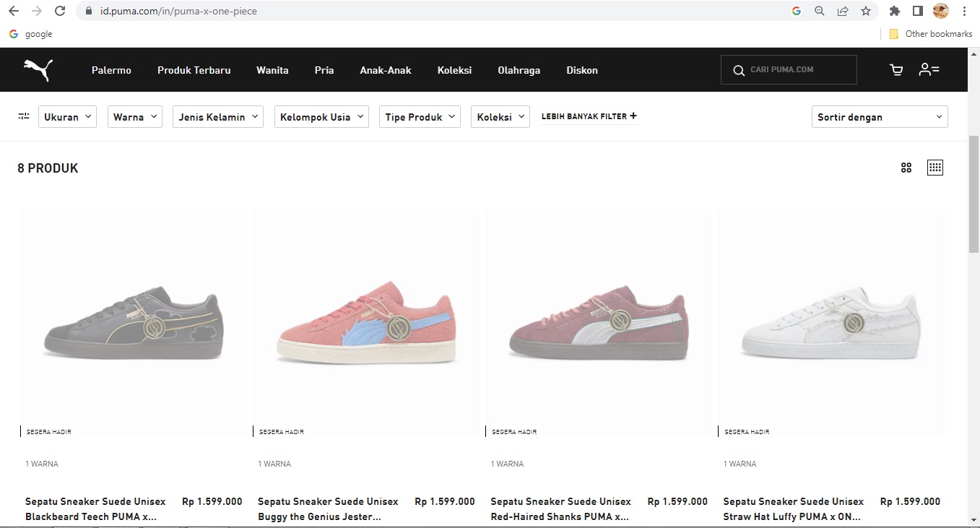Switch to large two-by-two grid view

pos(906,168)
